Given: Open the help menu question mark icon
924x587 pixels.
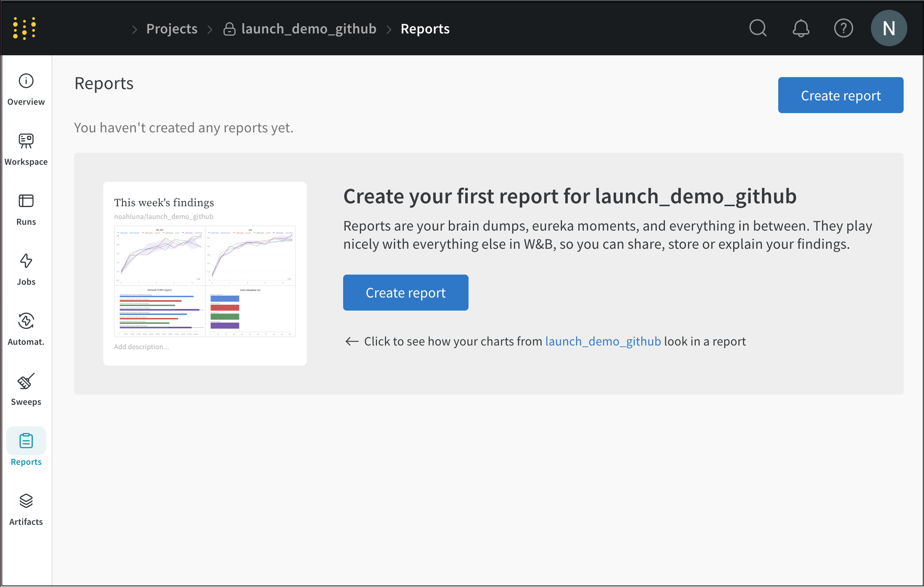Looking at the screenshot, I should 843,28.
